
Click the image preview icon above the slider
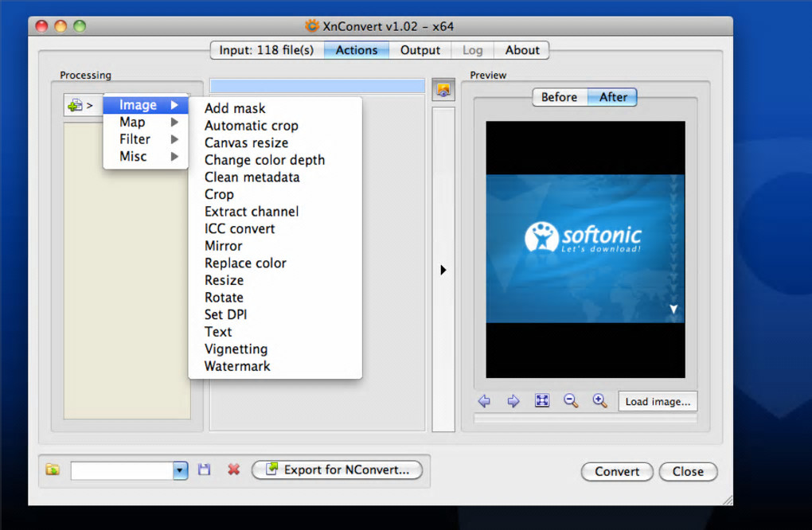click(x=443, y=90)
